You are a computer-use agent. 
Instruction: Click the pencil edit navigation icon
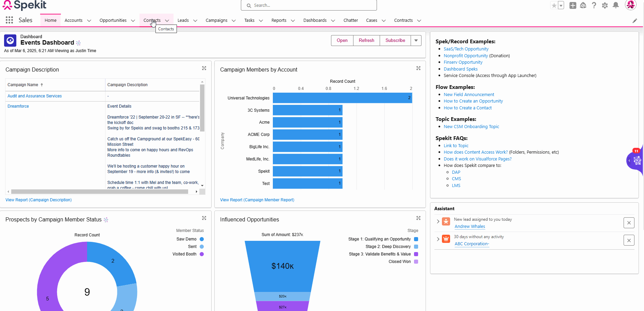(635, 20)
